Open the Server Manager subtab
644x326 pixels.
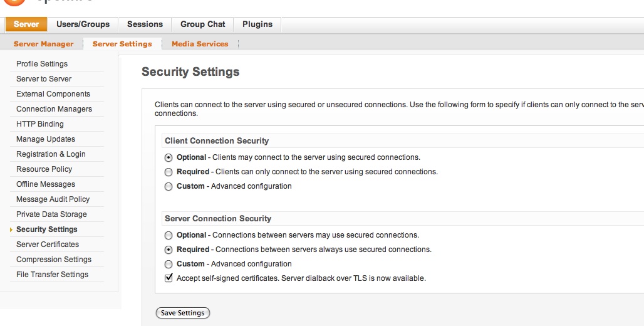click(43, 44)
